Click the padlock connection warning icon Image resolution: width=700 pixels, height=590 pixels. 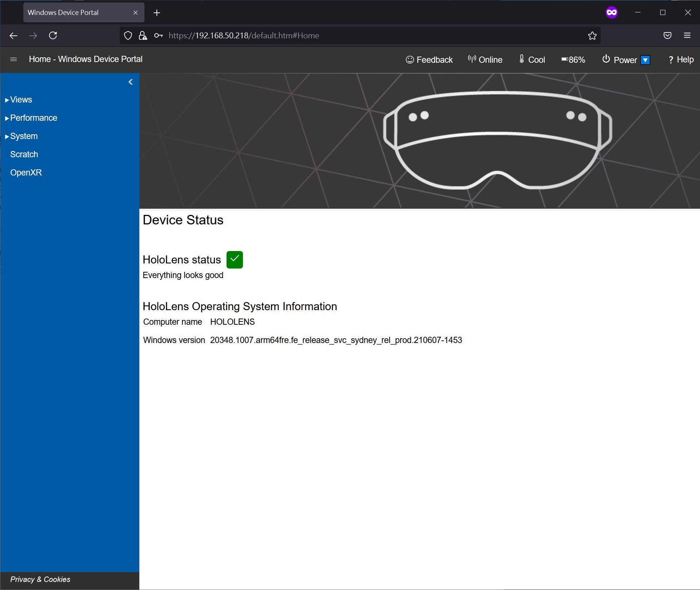pyautogui.click(x=143, y=35)
